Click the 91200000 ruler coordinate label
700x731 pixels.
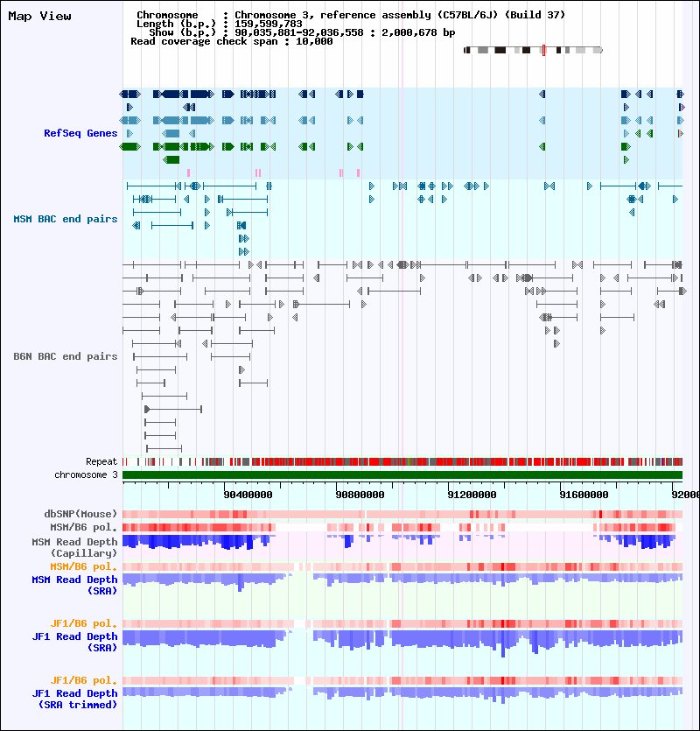pos(472,495)
